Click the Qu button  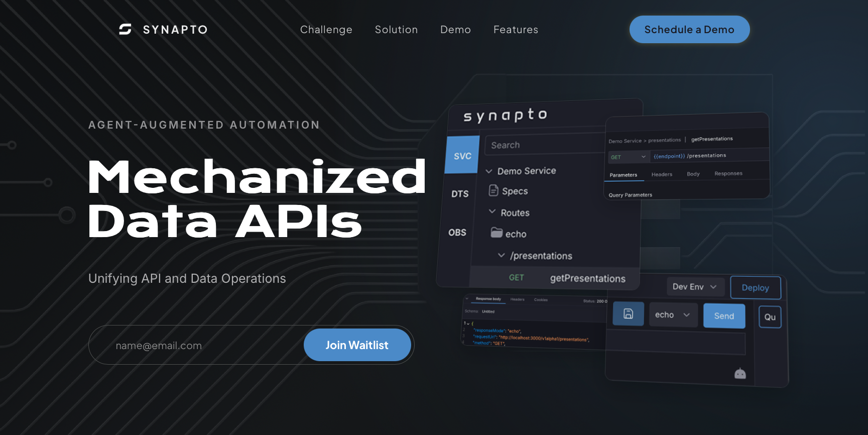pos(770,317)
